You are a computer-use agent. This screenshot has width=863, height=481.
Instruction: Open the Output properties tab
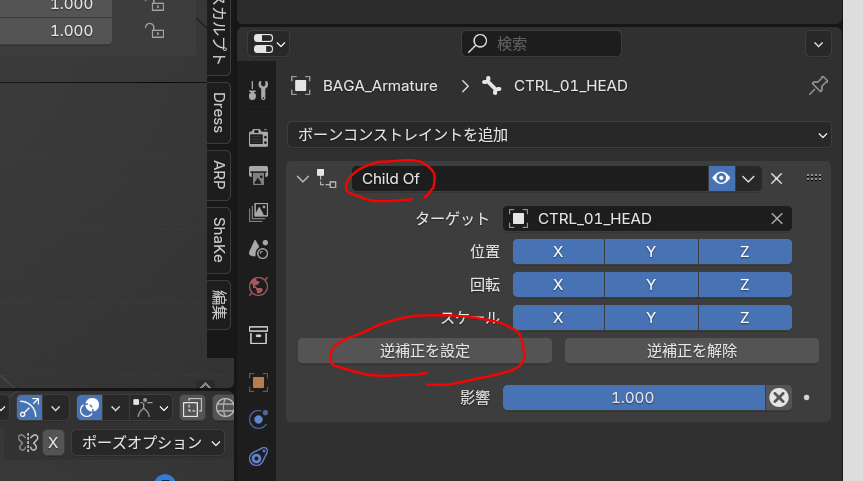[259, 175]
